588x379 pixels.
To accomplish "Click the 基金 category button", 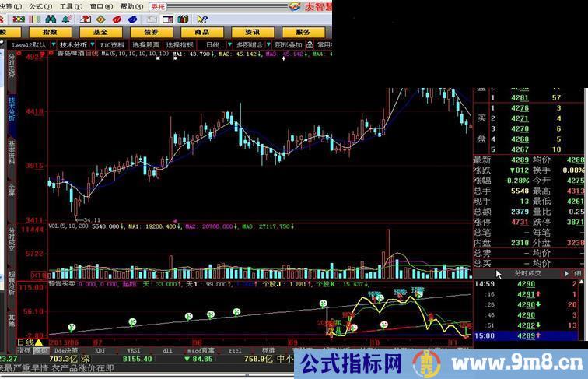I will point(101,32).
